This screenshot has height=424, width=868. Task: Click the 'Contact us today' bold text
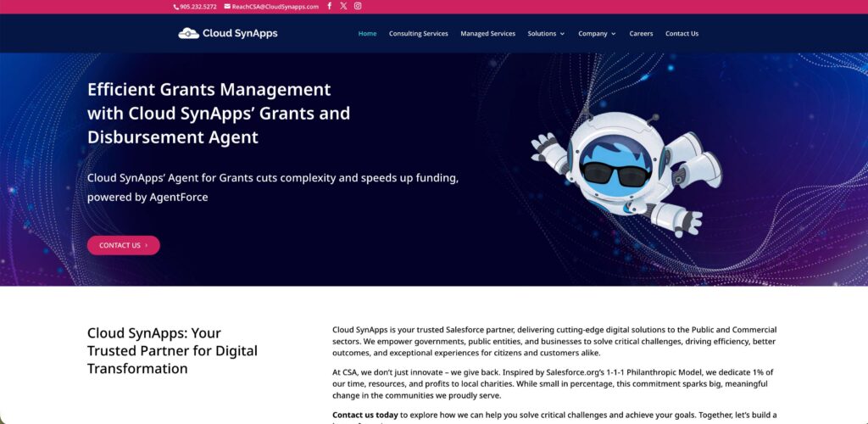pyautogui.click(x=364, y=415)
